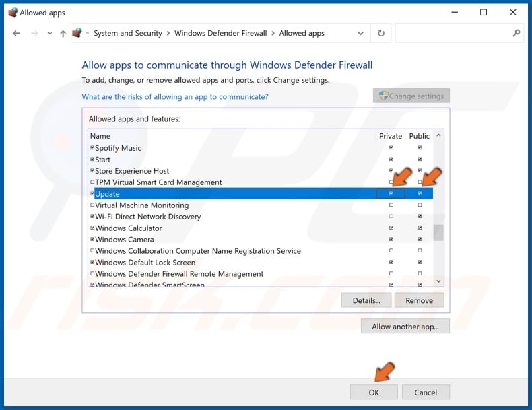
Task: Click the Change settings button
Action: 411,96
